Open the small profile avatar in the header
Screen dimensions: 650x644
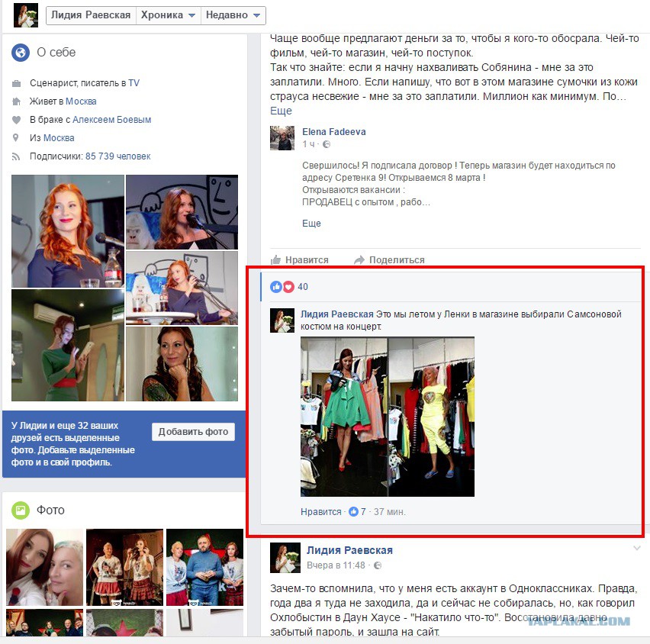pos(26,15)
